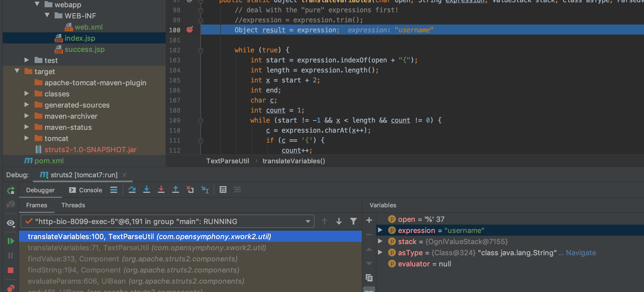Close the struts2 debug session tab
Viewport: 644px width, 292px height.
coord(124,175)
